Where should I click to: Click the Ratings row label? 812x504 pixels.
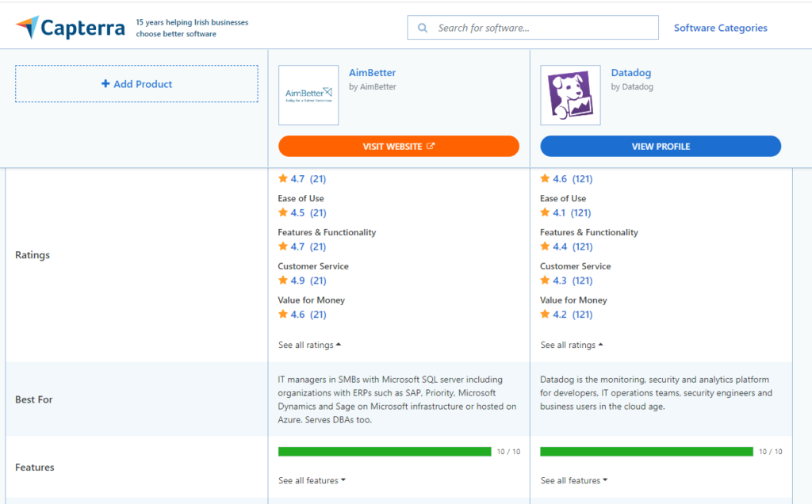pyautogui.click(x=33, y=254)
